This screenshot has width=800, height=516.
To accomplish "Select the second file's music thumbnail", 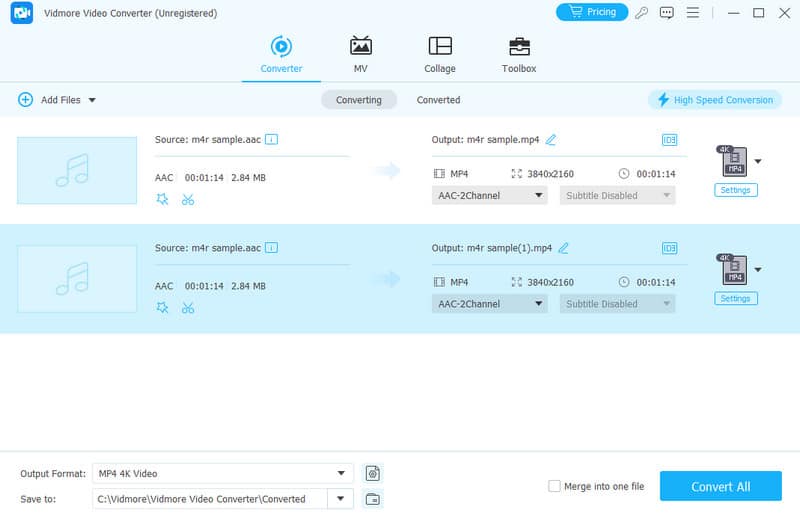I will point(77,279).
